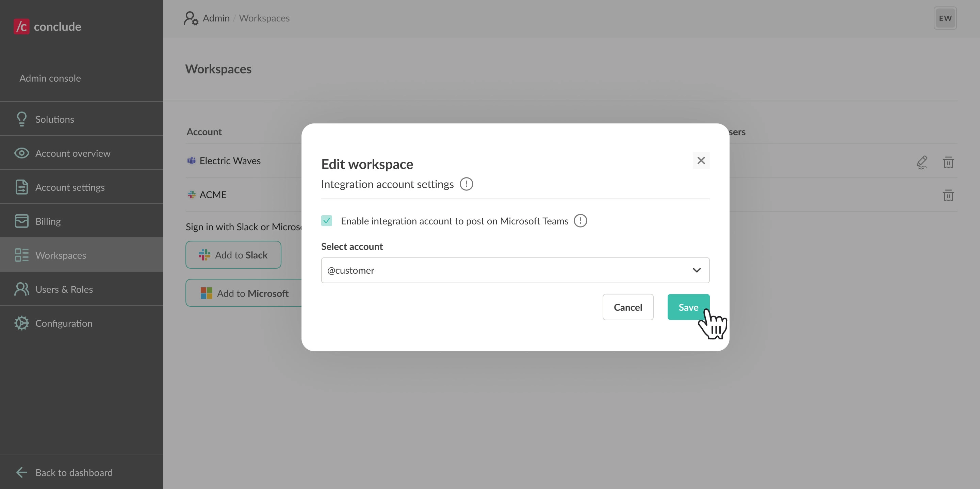Image resolution: width=980 pixels, height=489 pixels.
Task: Click the edit pencil icon for Electric Waves
Action: 922,162
